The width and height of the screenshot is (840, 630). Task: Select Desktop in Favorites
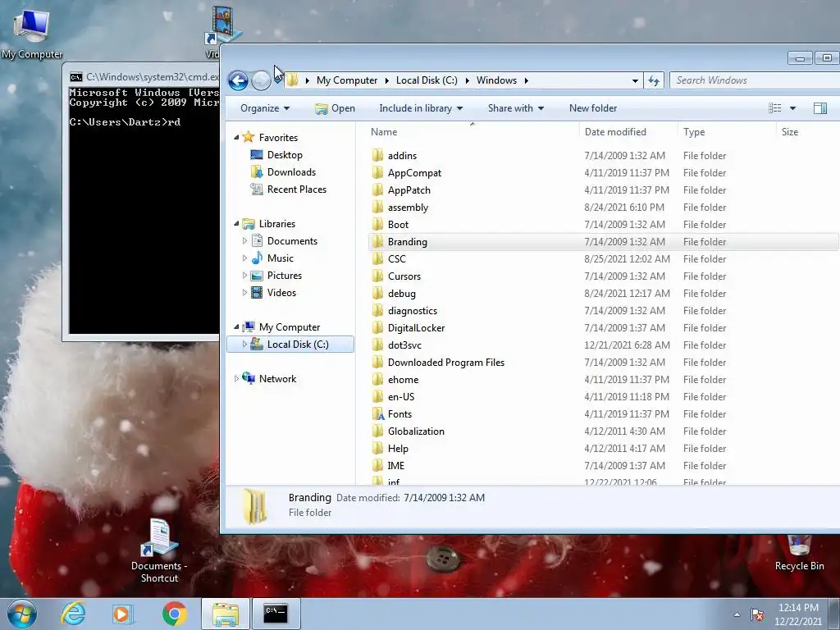[x=285, y=155]
